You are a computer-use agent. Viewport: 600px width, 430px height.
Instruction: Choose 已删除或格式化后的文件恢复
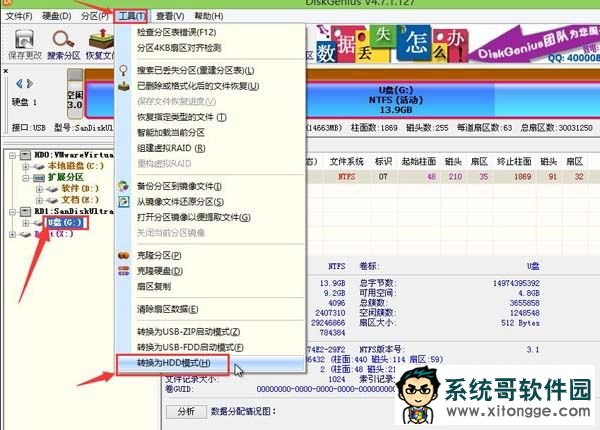point(198,86)
